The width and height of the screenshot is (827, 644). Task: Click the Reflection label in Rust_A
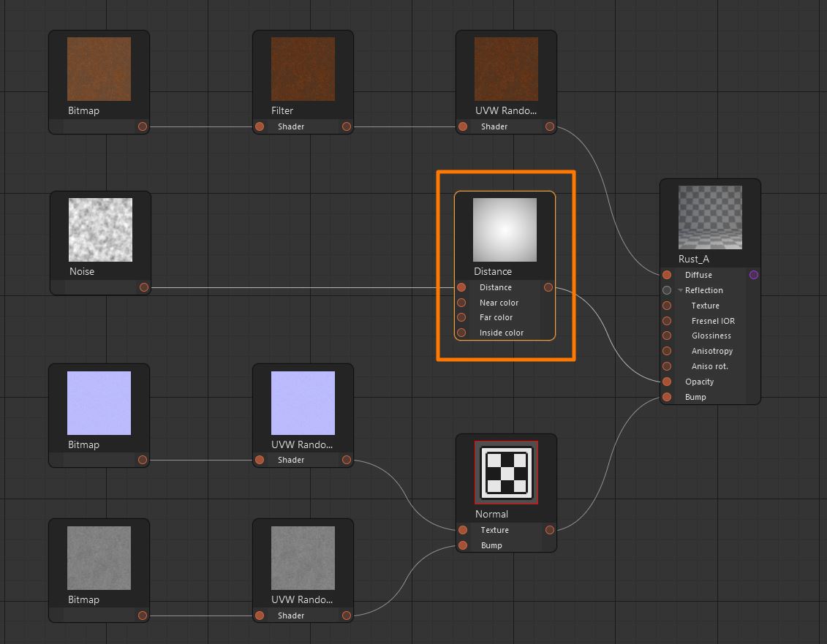click(x=703, y=290)
